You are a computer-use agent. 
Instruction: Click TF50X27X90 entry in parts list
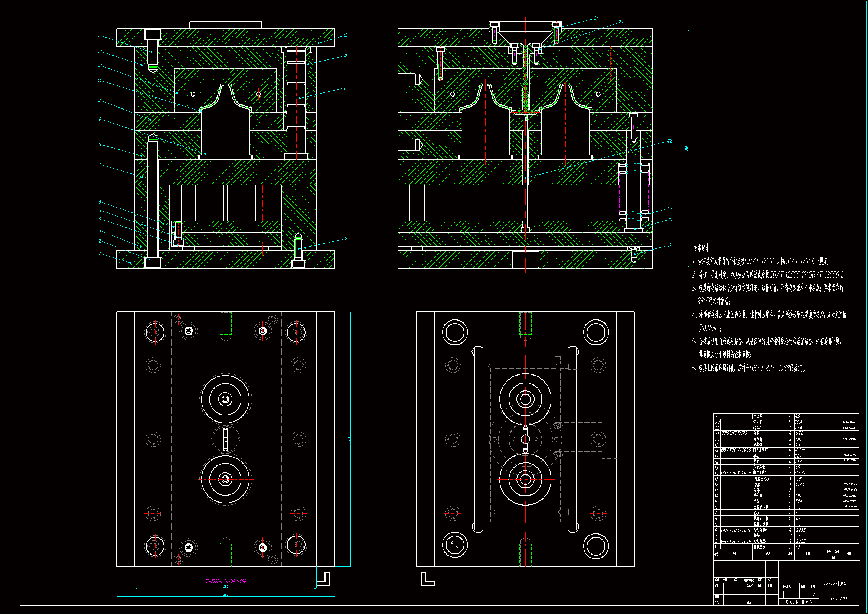735,433
